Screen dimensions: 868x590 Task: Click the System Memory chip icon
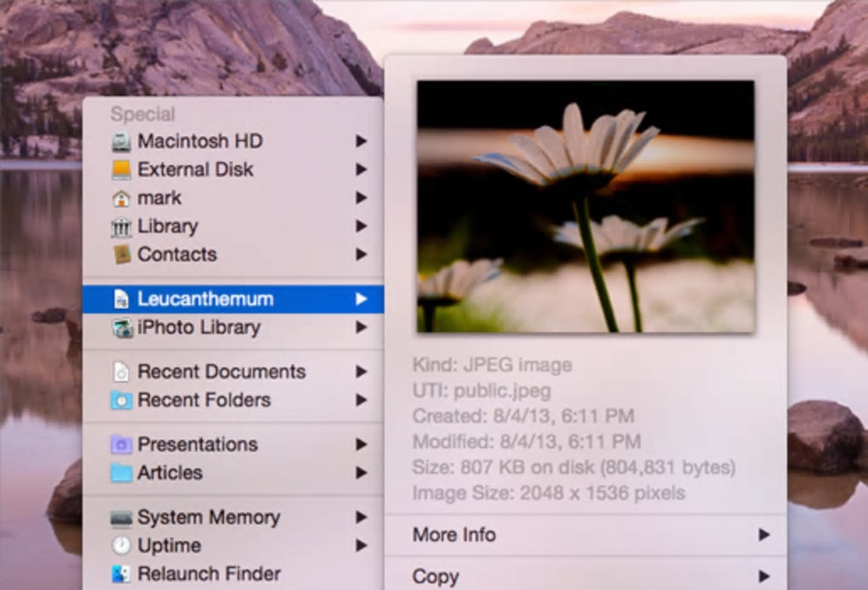(x=121, y=518)
